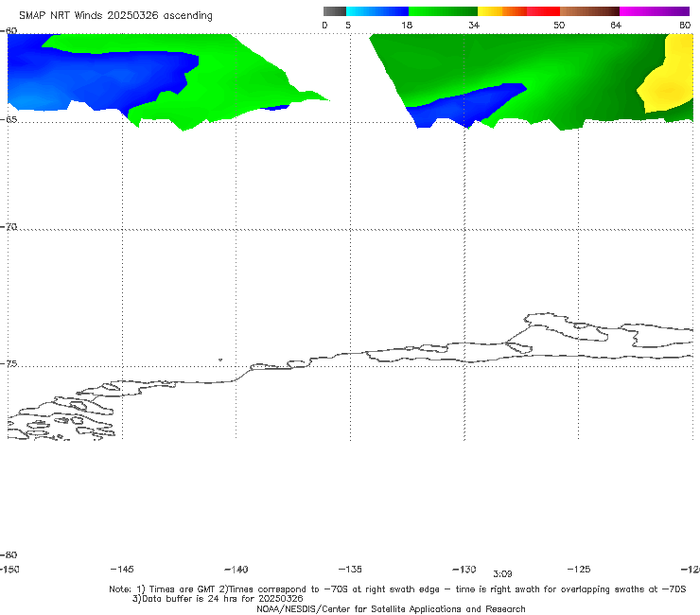Click the longitude label '-125'

click(x=579, y=569)
